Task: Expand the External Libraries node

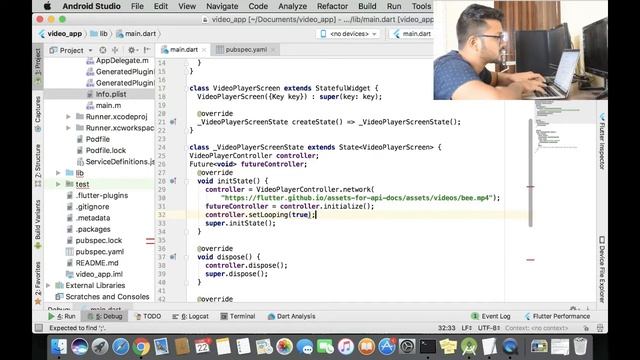Action: click(49, 285)
